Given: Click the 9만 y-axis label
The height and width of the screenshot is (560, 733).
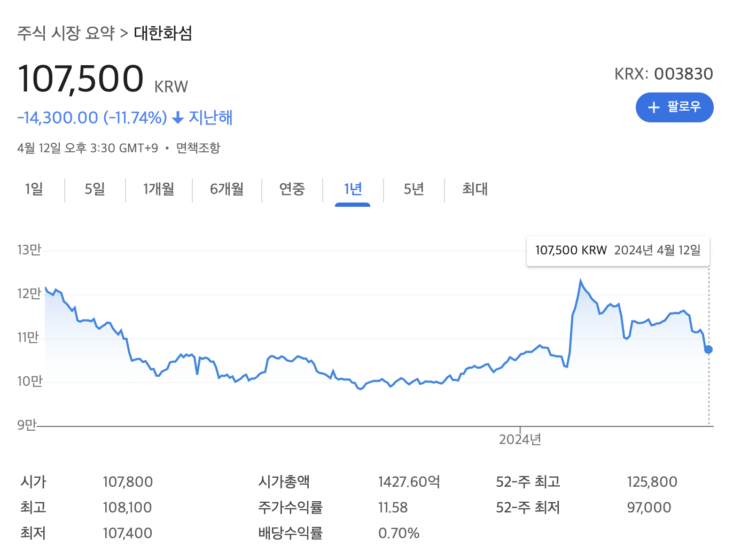Looking at the screenshot, I should [26, 425].
